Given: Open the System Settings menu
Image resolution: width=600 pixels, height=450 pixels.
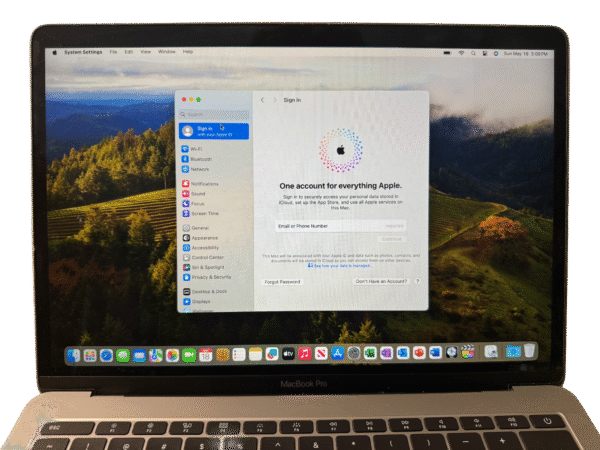Looking at the screenshot, I should [x=83, y=52].
